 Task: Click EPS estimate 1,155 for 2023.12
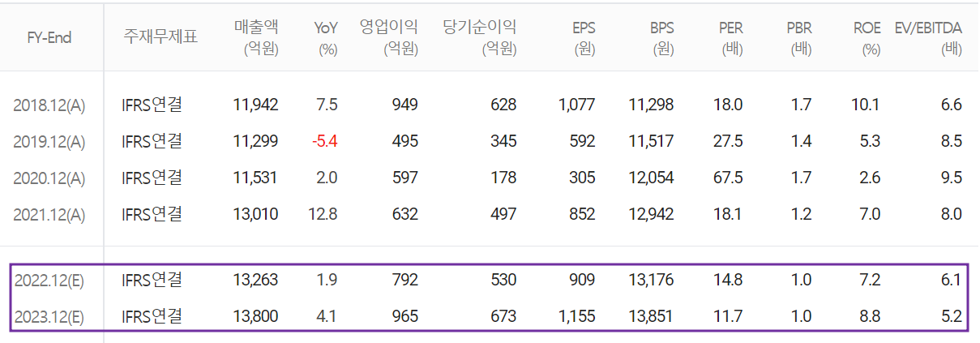[576, 316]
